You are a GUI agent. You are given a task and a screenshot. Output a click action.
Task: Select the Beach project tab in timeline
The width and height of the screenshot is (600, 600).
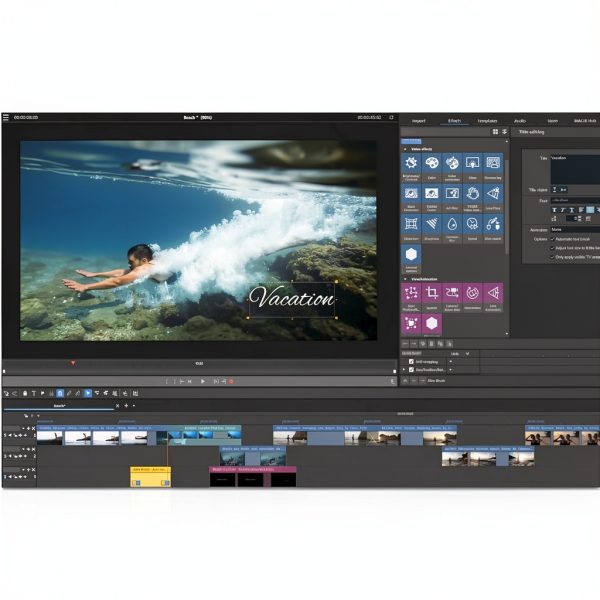tap(59, 406)
